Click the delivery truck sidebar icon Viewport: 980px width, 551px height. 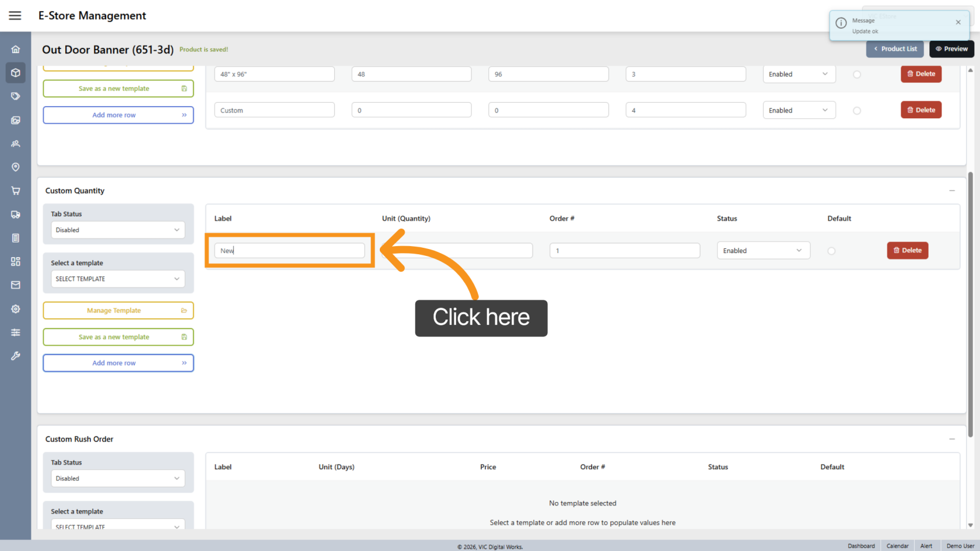point(16,215)
